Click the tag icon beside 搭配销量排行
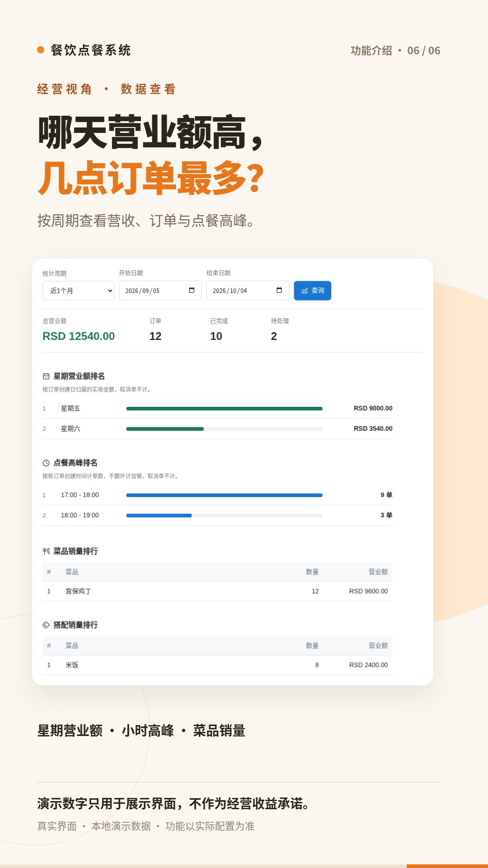This screenshot has height=868, width=488. [46, 625]
